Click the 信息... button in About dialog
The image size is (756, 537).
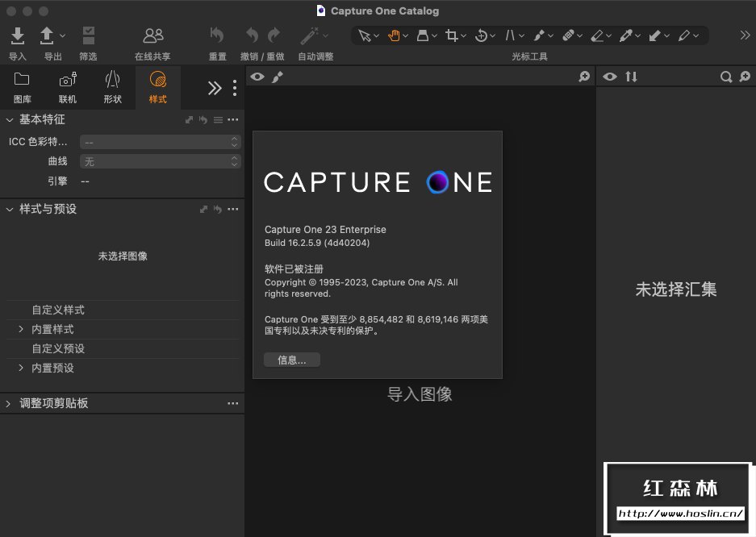[291, 360]
